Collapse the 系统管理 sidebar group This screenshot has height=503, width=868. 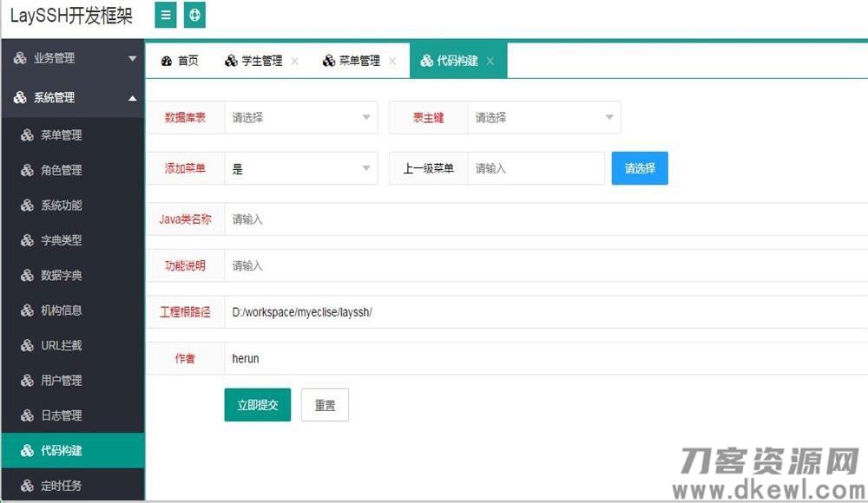point(73,98)
